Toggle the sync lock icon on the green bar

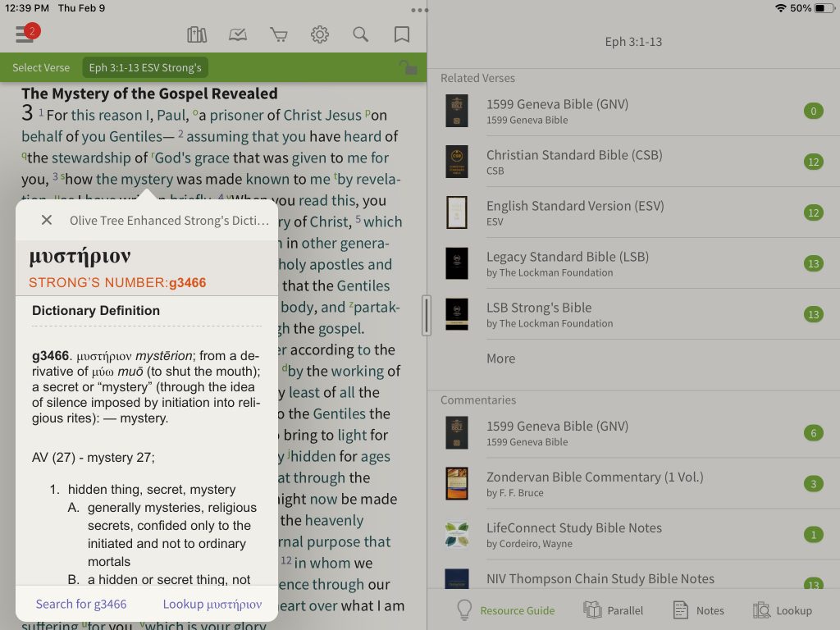tap(409, 67)
